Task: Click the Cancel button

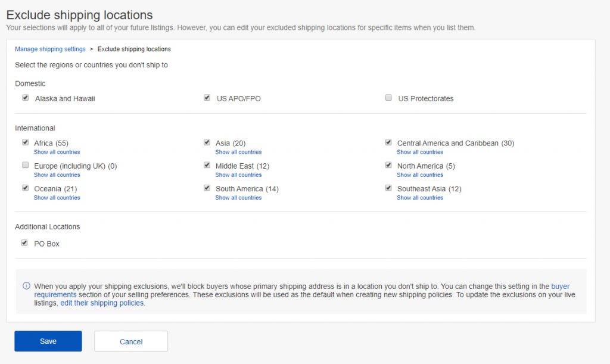Action: 131,341
